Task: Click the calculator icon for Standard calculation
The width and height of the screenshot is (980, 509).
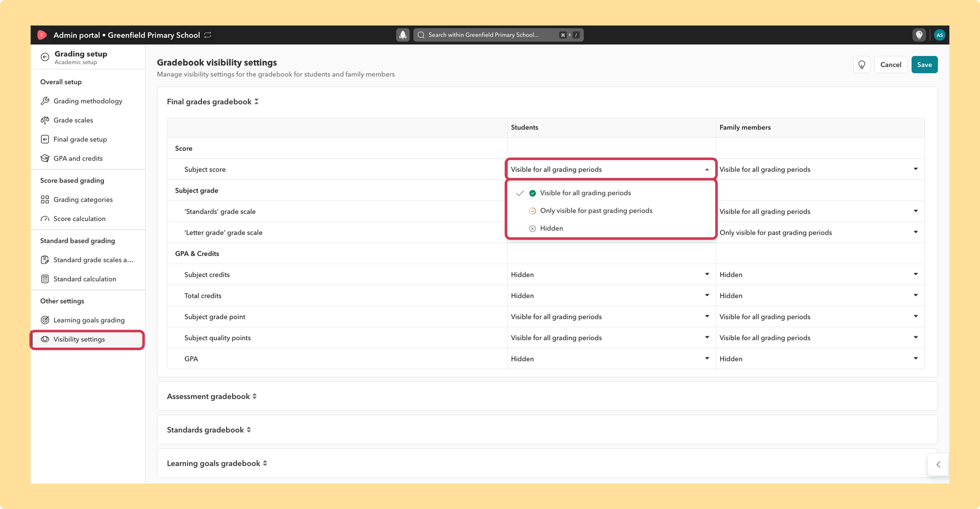Action: [45, 279]
